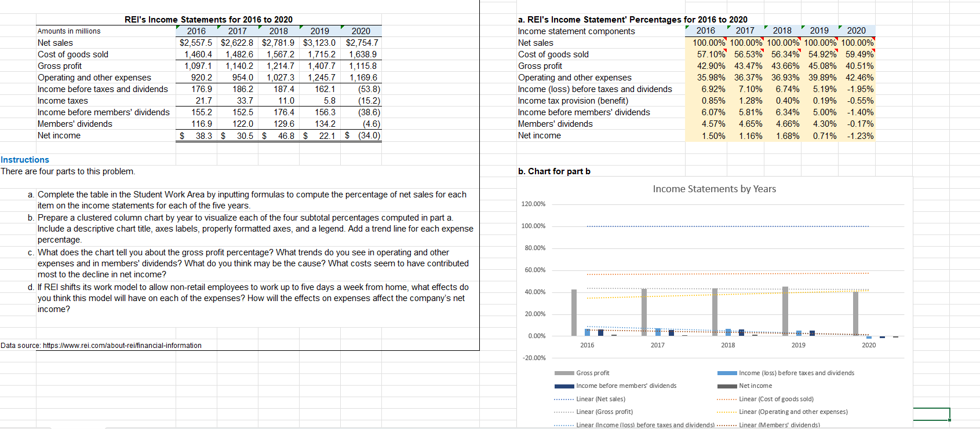980x429 pixels.
Task: Select operating expenses percentage "36.93%"
Action: tap(785, 78)
